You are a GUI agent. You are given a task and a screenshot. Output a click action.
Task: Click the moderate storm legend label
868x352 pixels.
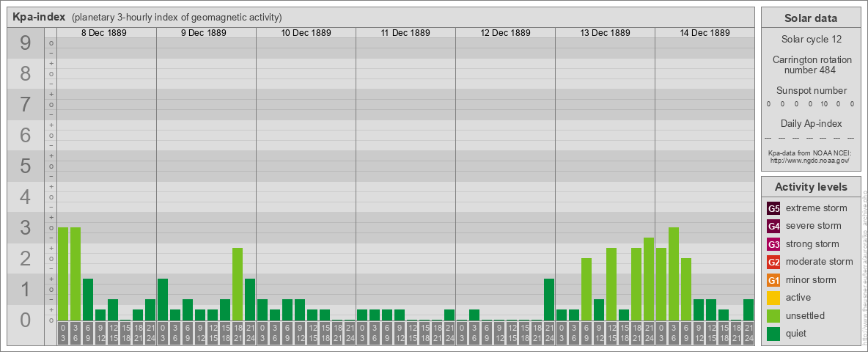[x=820, y=261]
